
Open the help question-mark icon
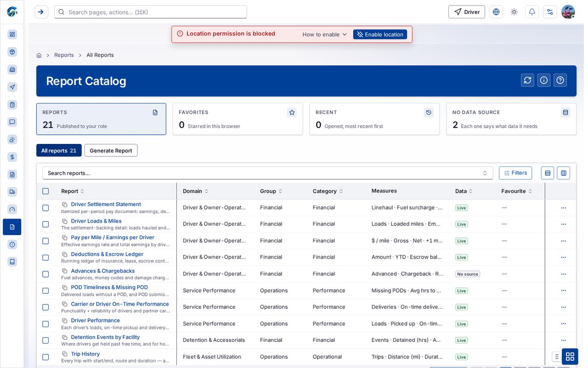560,80
